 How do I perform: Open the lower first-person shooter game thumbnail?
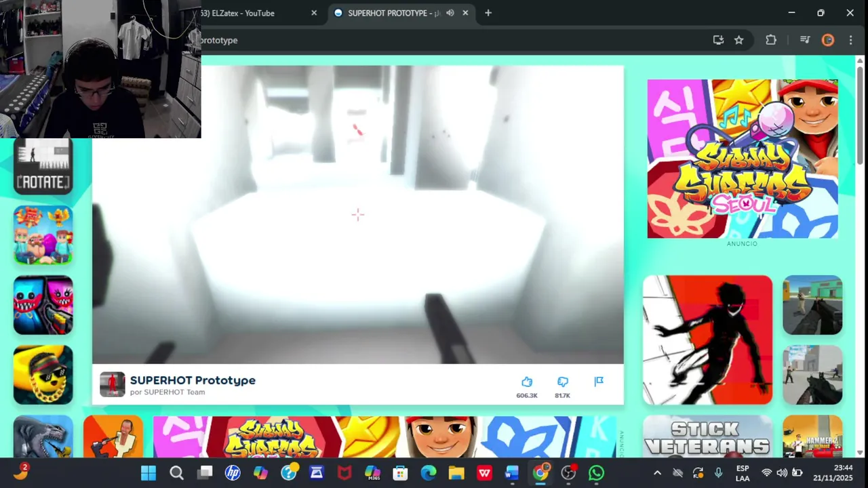pos(812,375)
